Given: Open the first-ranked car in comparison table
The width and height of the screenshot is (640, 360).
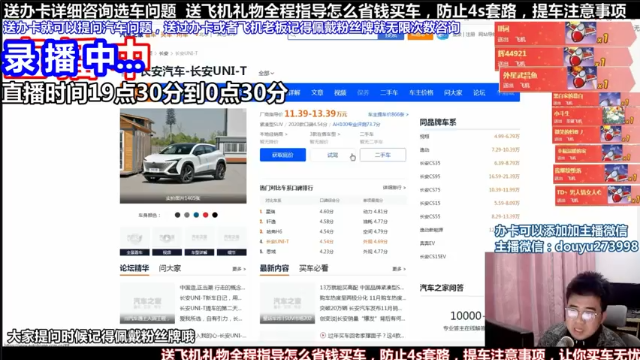Looking at the screenshot, I should click(271, 211).
